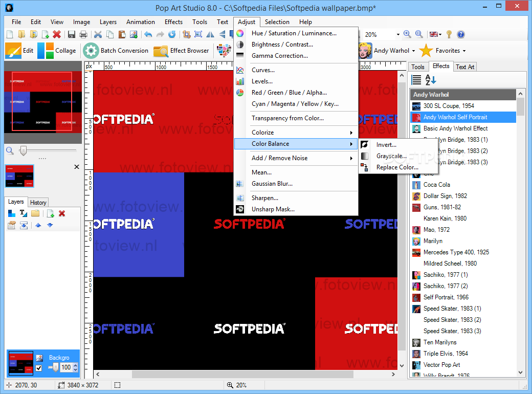532x394 pixels.
Task: Choose Replace Color from the submenu
Action: coord(398,167)
